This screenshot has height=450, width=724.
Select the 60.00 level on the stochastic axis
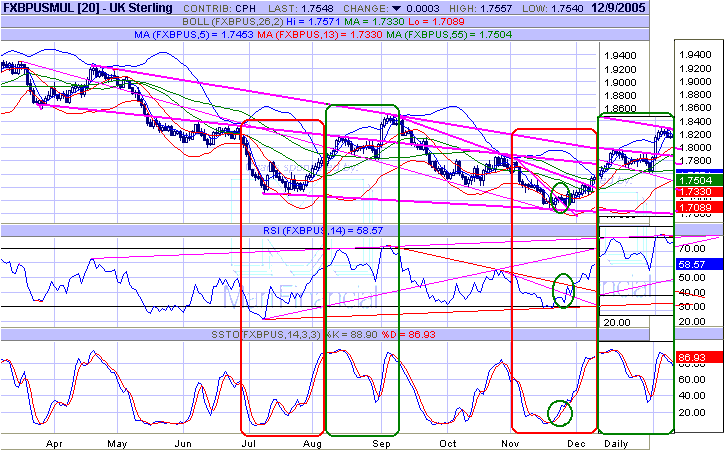click(x=692, y=379)
